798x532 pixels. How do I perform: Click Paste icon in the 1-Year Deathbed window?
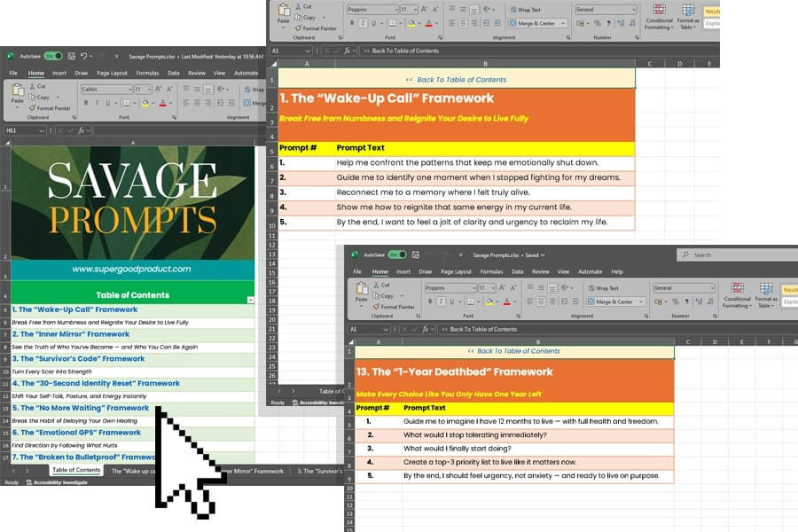point(362,291)
